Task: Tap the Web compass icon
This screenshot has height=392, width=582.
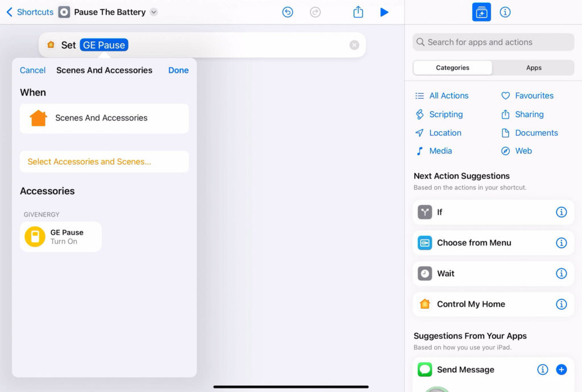Action: point(505,151)
